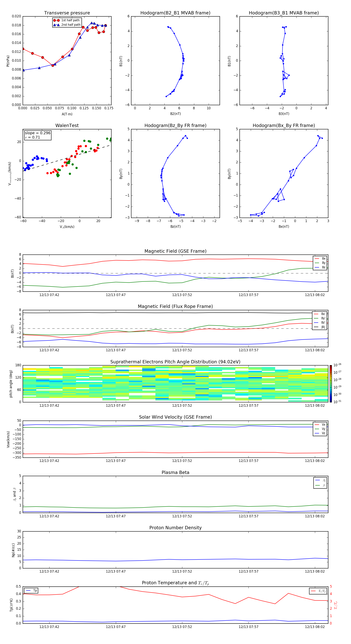Click "12/13 07:42" tick under GSE Frame magnetic plot
The height and width of the screenshot is (644, 351).
(x=49, y=295)
